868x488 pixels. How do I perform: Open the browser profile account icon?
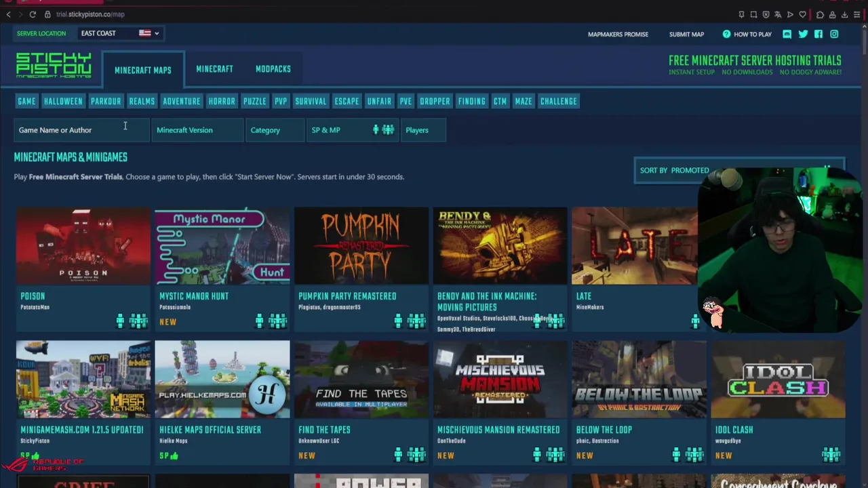pyautogui.click(x=832, y=14)
